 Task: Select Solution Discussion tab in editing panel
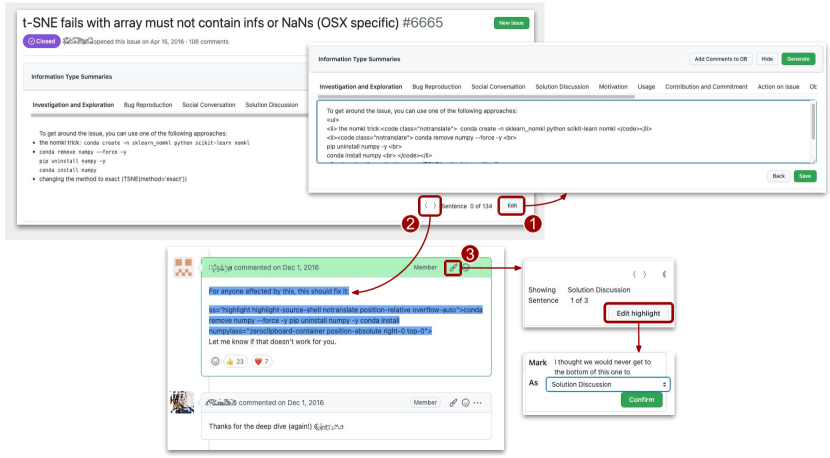click(562, 86)
